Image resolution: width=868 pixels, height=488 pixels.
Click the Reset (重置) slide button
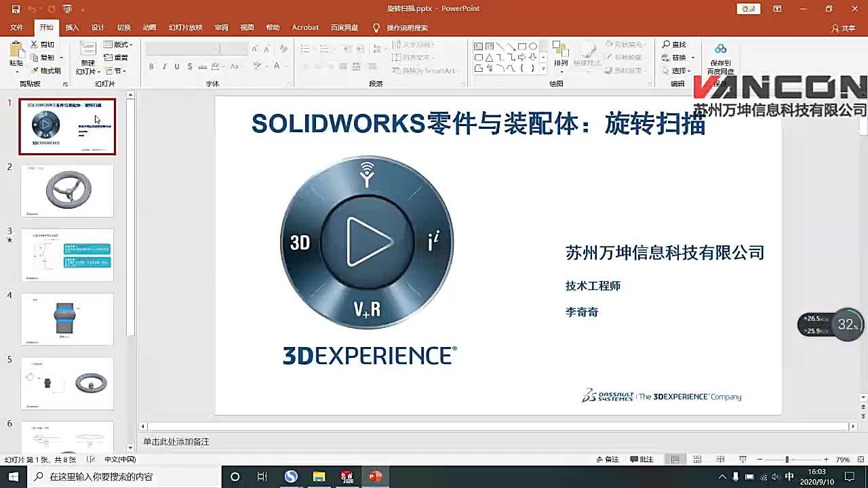115,58
